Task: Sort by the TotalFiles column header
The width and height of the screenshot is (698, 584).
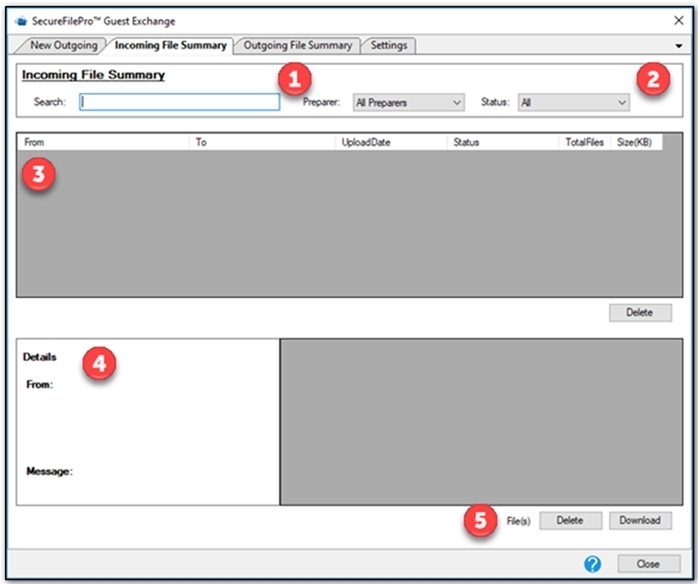Action: [x=584, y=142]
